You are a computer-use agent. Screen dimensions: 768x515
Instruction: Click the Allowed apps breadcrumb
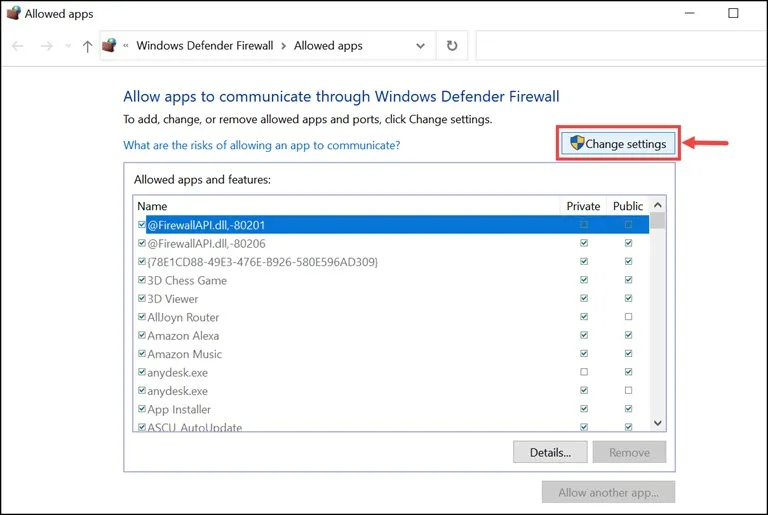[x=328, y=46]
